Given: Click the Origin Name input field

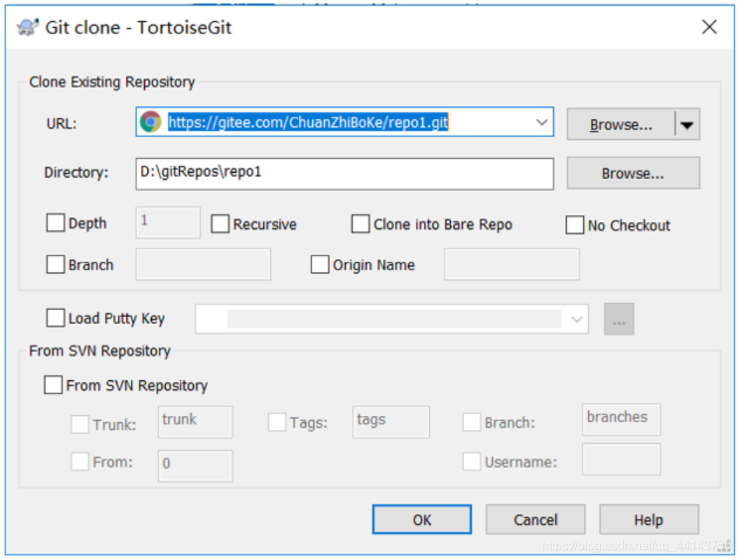Looking at the screenshot, I should [x=512, y=265].
